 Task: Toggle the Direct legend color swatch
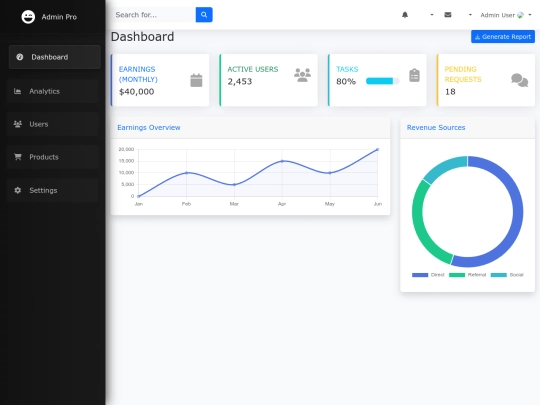(420, 275)
